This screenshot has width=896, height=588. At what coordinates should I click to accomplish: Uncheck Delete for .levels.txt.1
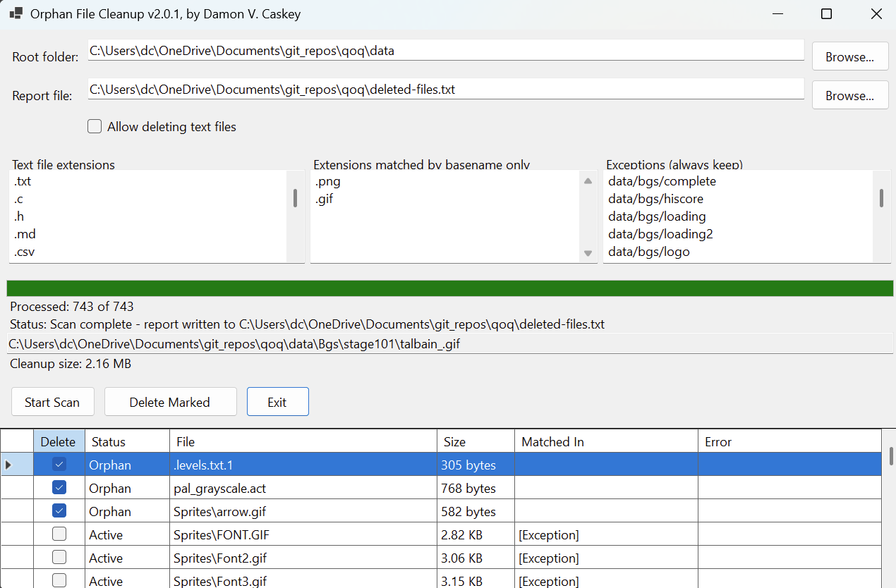[x=59, y=465]
